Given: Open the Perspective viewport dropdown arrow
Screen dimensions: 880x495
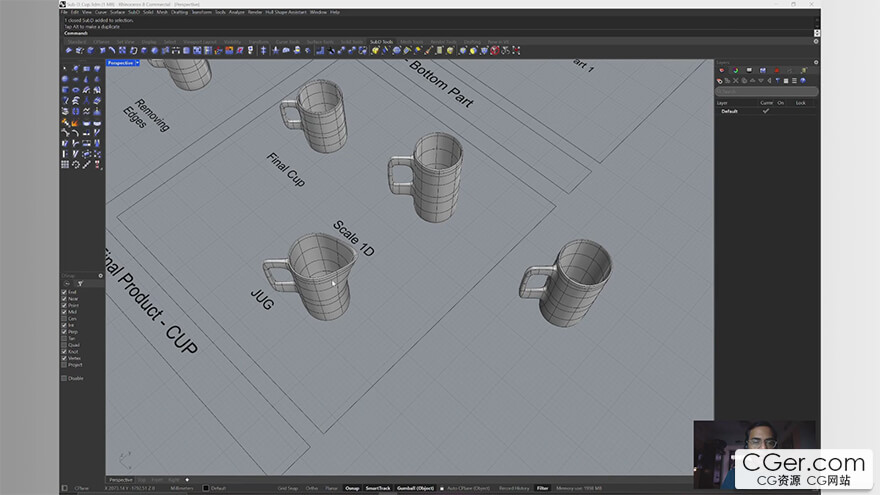Looking at the screenshot, I should click(137, 62).
